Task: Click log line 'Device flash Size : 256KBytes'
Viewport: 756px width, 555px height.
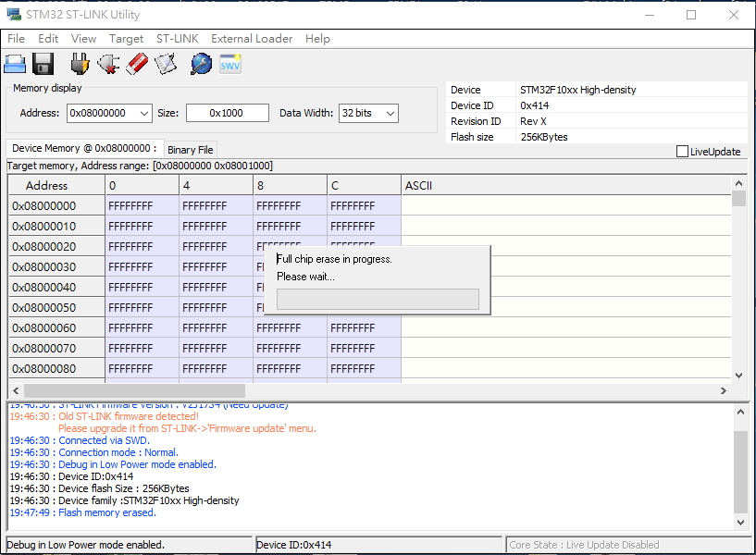Action: (99, 488)
